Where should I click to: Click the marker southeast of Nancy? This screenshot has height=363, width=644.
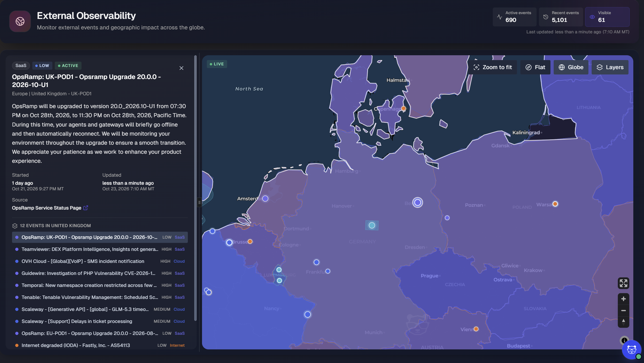tap(308, 314)
